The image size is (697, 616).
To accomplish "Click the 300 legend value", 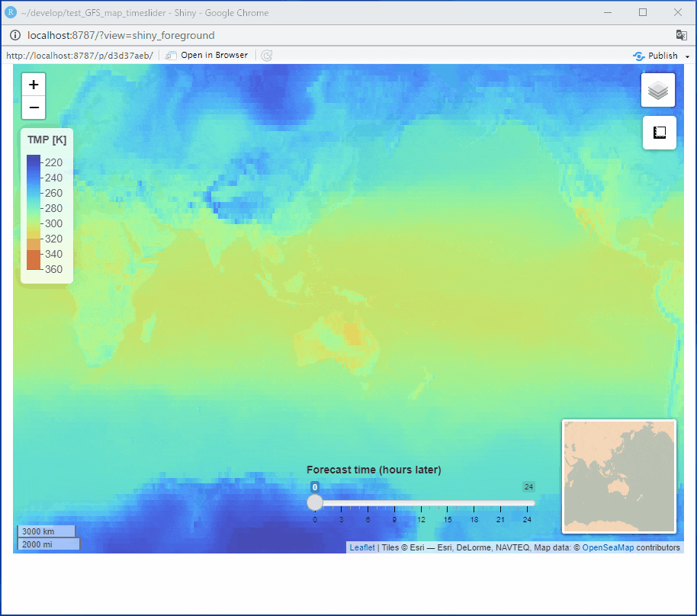I will tap(53, 223).
